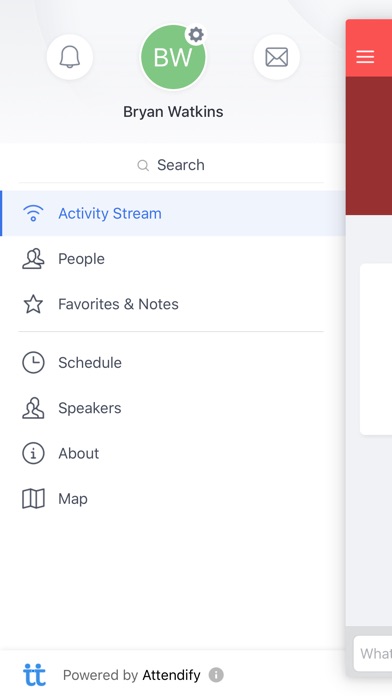
Task: Click the Attendify logo icon
Action: click(34, 674)
